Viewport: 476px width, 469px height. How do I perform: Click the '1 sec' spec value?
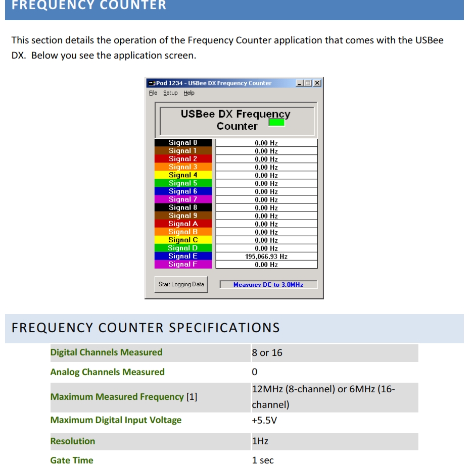click(263, 460)
